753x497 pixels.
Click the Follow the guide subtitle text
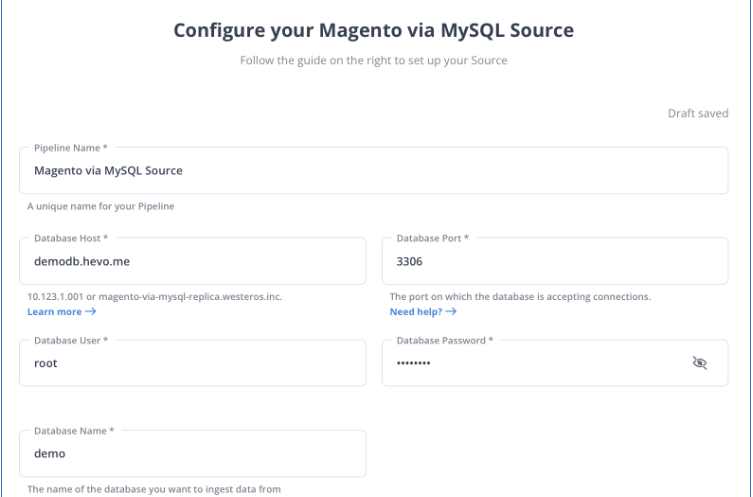click(x=374, y=61)
